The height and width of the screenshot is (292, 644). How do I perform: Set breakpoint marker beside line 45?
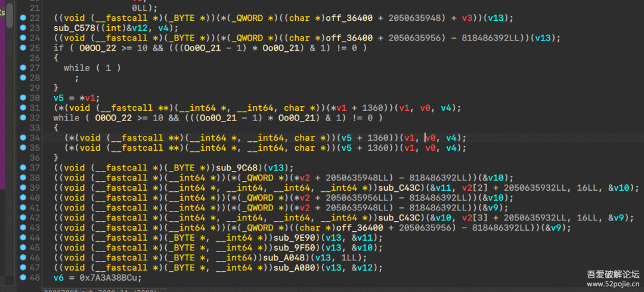23,248
